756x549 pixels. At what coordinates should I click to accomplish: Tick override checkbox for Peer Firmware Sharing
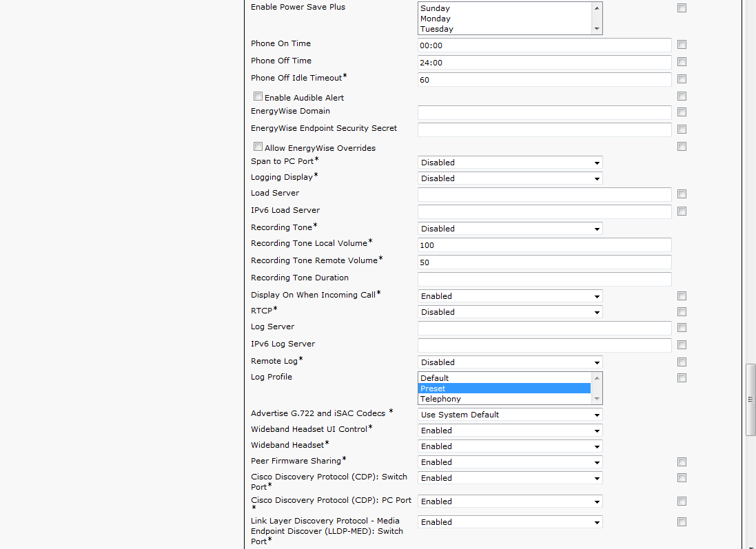point(682,462)
